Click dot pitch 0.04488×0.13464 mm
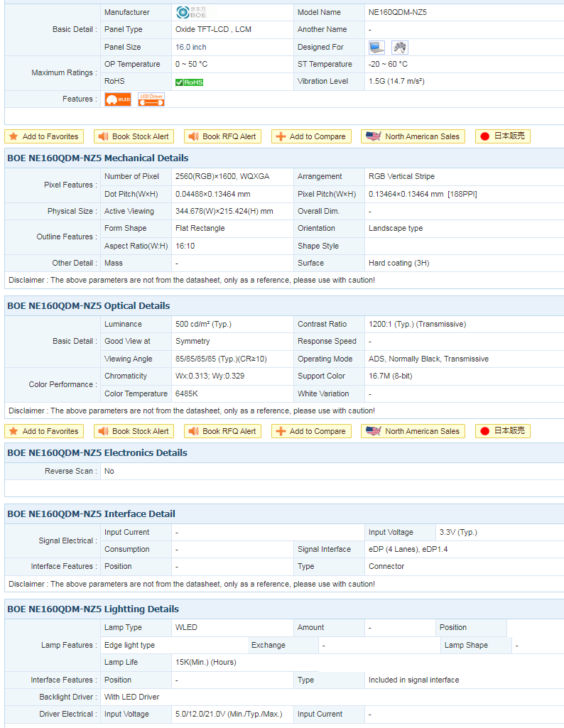 (x=212, y=194)
